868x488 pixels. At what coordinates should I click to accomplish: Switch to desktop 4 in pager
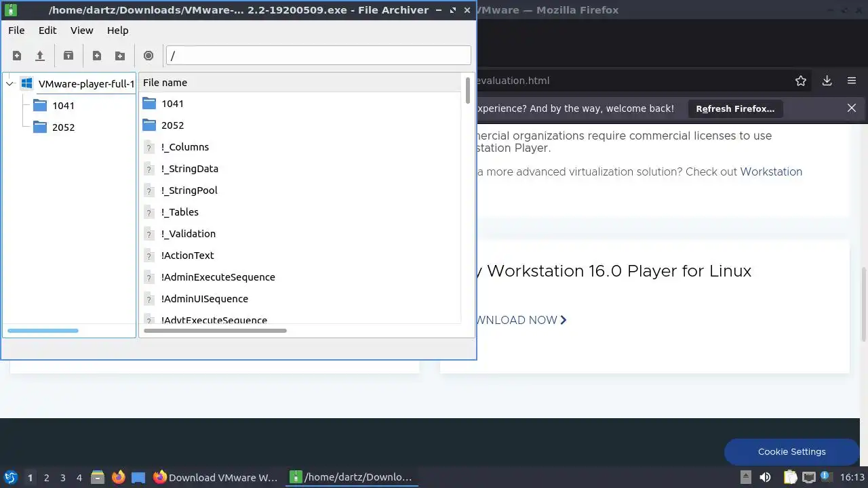click(x=79, y=478)
